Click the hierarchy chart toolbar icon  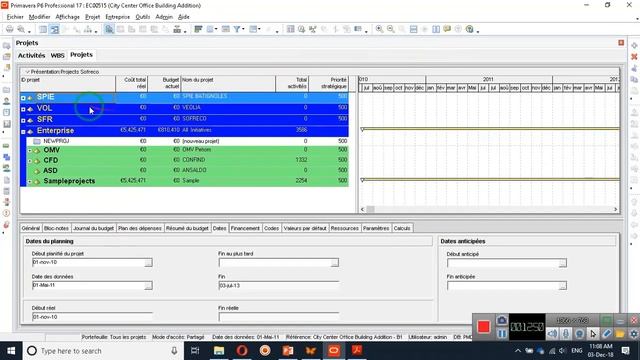[x=88, y=29]
